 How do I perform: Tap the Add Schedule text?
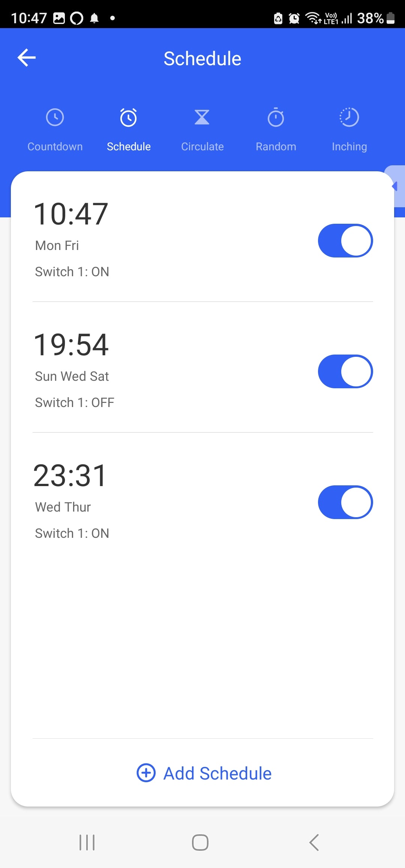point(217,774)
